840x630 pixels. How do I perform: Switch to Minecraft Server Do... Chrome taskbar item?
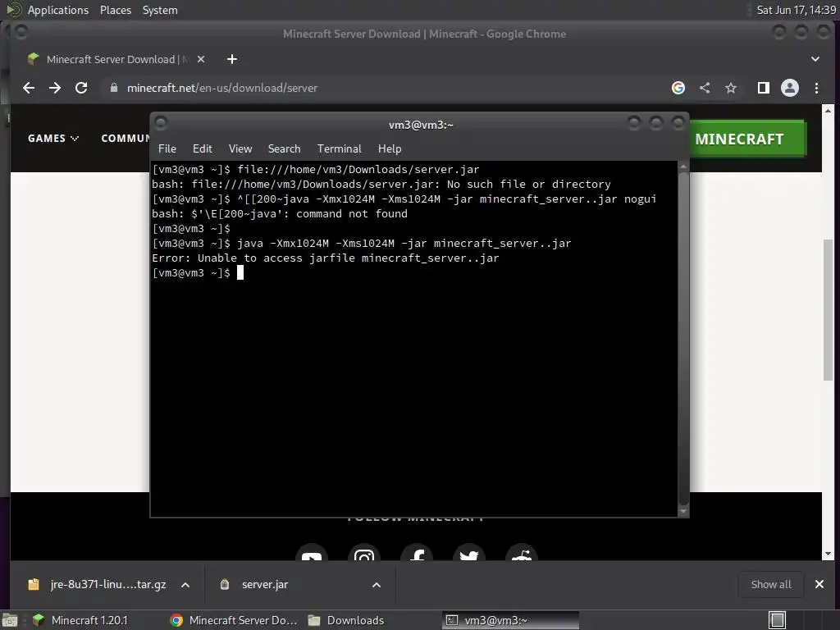click(x=234, y=620)
